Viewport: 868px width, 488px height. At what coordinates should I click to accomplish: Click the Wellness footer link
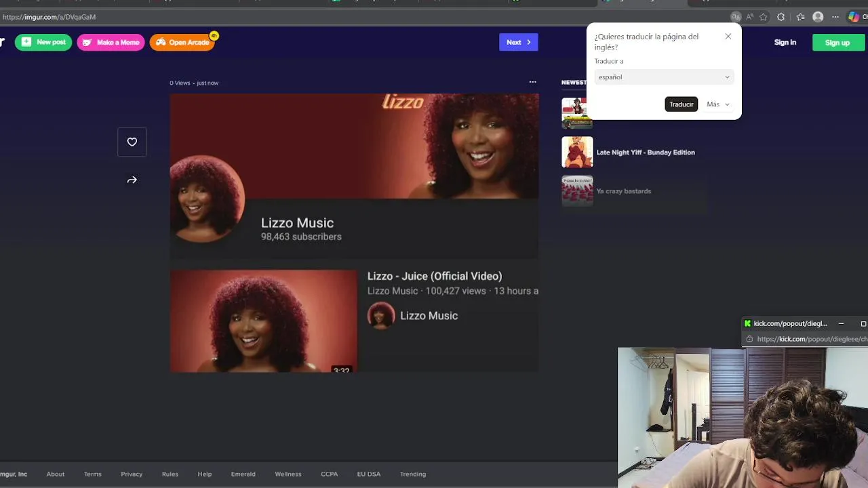[x=288, y=474]
